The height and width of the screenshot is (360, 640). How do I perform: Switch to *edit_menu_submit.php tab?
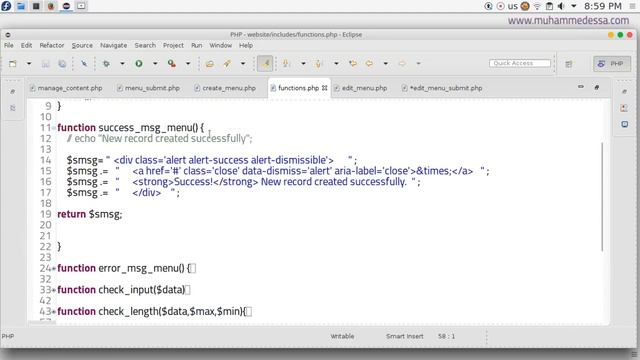442,88
